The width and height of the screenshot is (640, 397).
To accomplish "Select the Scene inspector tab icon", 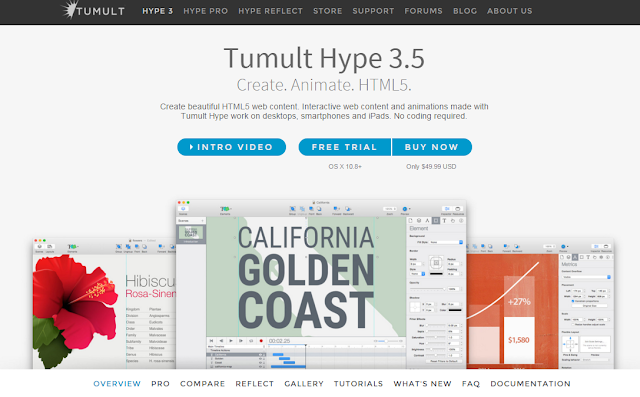I will (419, 221).
